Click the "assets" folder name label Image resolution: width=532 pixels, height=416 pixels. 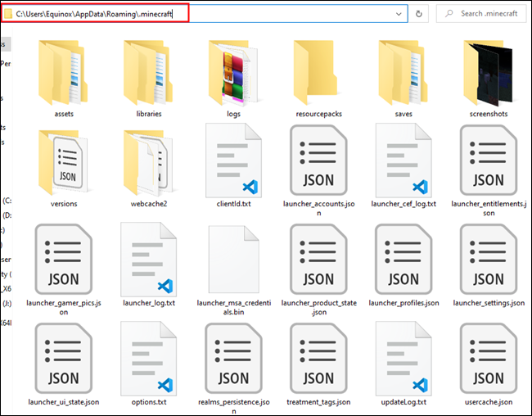pyautogui.click(x=64, y=114)
